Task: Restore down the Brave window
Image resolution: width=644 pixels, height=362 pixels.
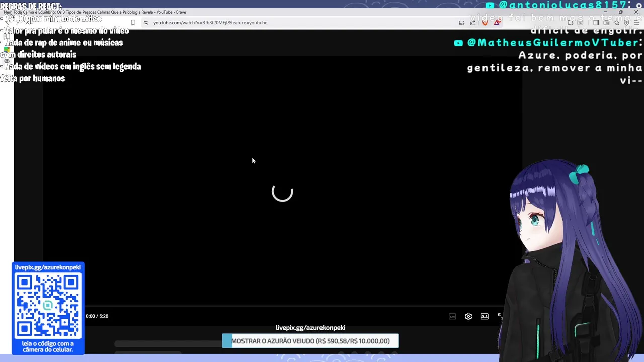Action: tap(621, 12)
